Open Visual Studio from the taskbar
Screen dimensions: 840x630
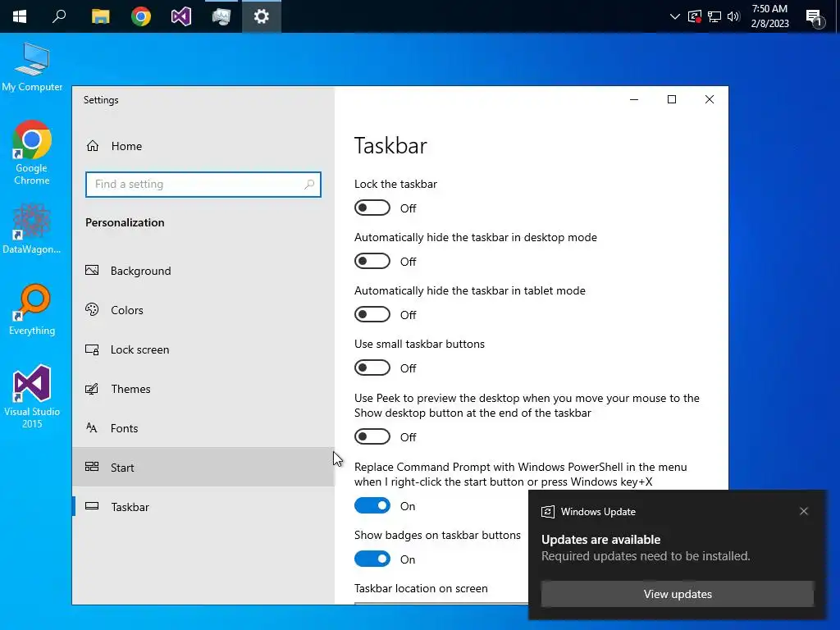181,16
